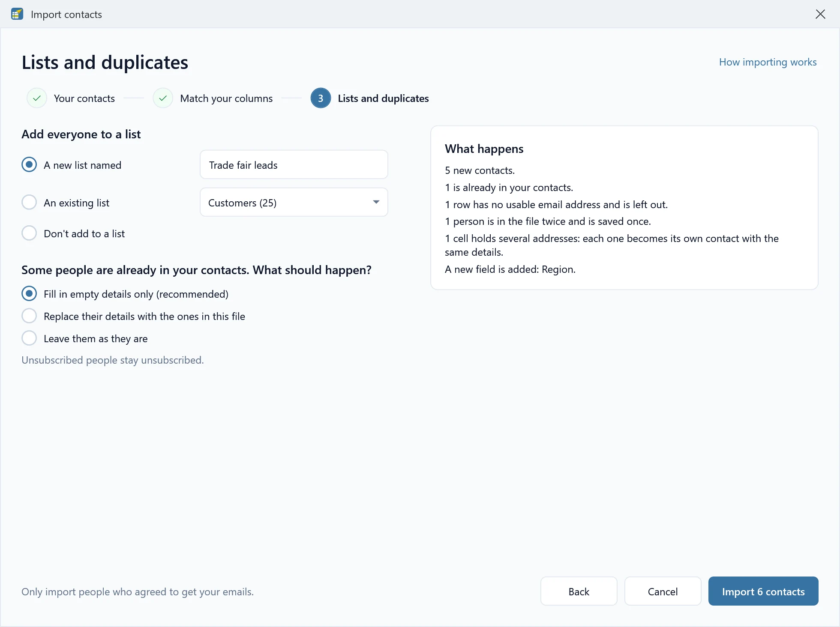This screenshot has width=840, height=627.
Task: Click the Your contacts step checkmark
Action: click(x=37, y=98)
